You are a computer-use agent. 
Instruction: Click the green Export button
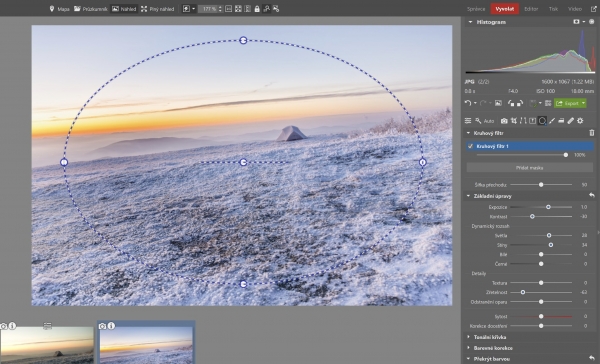point(567,103)
